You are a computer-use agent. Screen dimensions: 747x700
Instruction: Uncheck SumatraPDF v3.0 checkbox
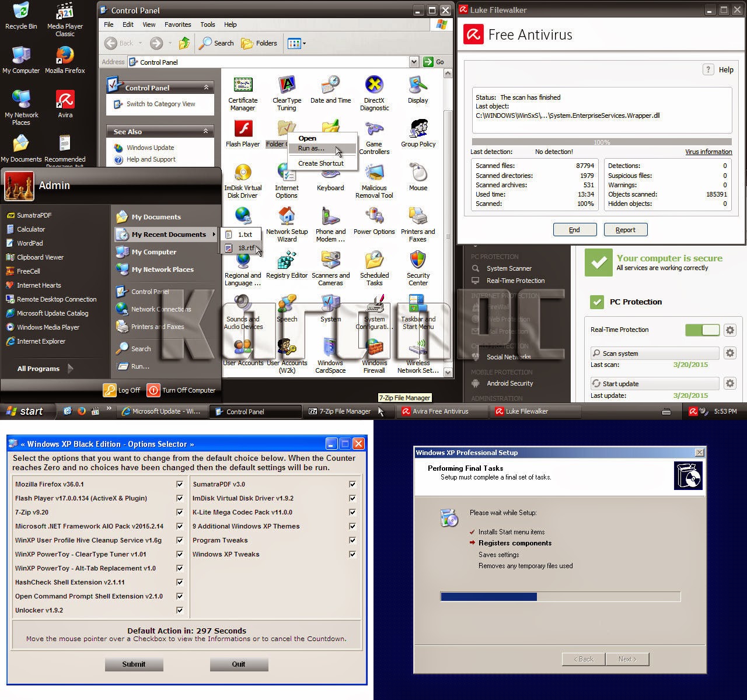[x=352, y=484]
